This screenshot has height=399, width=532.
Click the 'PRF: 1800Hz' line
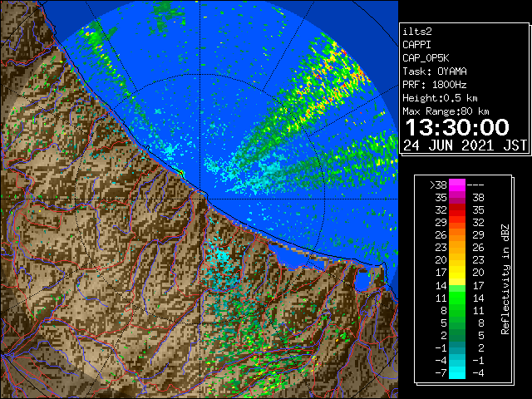(x=435, y=85)
